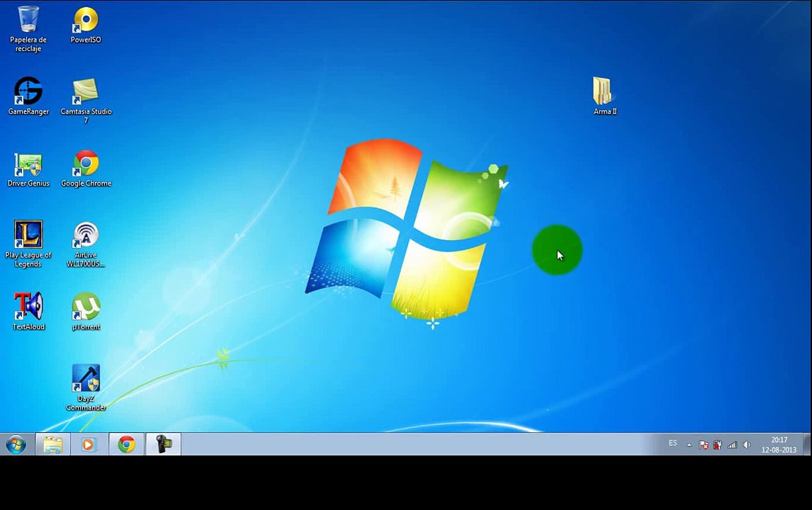Select the AirLive WL1700US shortcut
Screen dimensions: 812x510
click(86, 244)
